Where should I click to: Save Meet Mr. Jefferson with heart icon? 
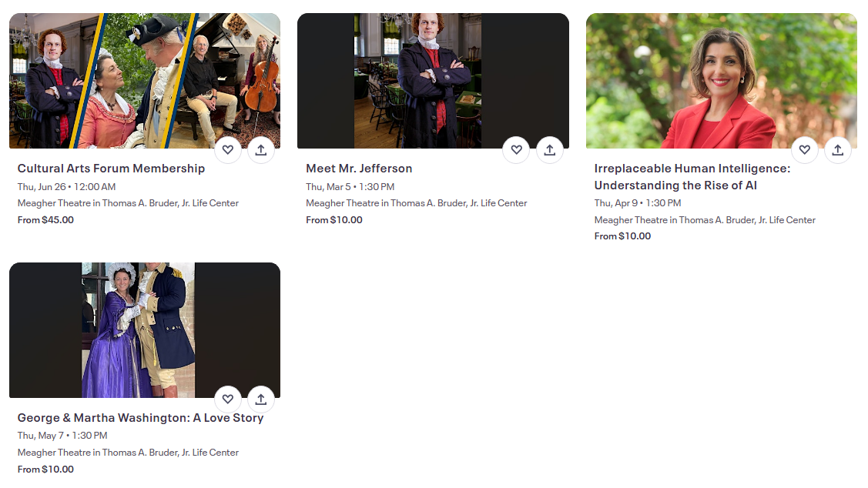point(517,150)
